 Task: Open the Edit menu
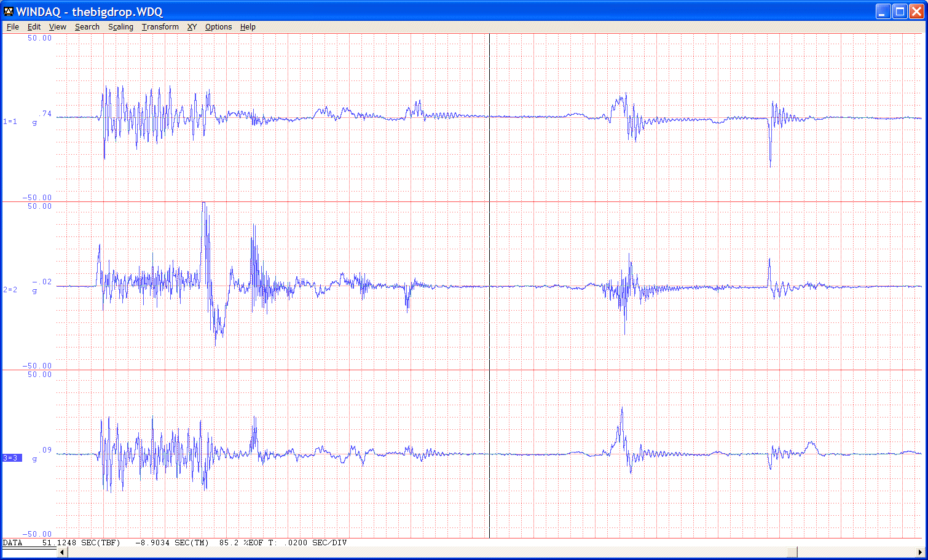[x=34, y=27]
